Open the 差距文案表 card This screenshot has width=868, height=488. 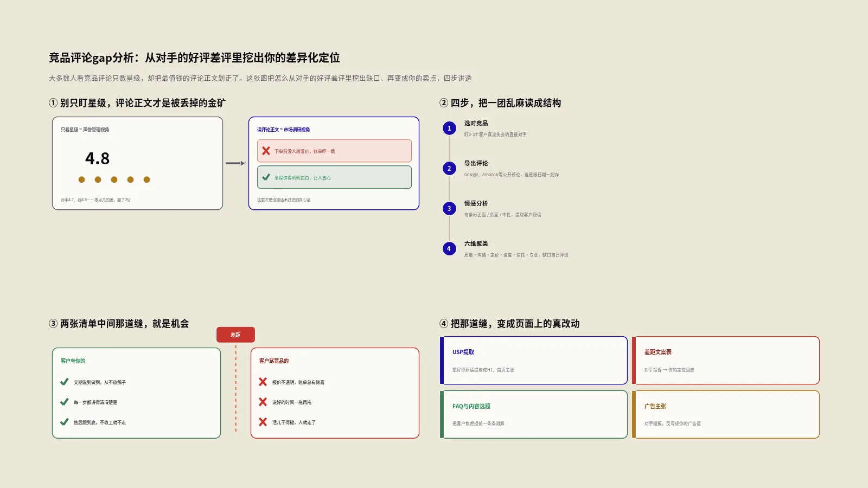[x=726, y=361]
